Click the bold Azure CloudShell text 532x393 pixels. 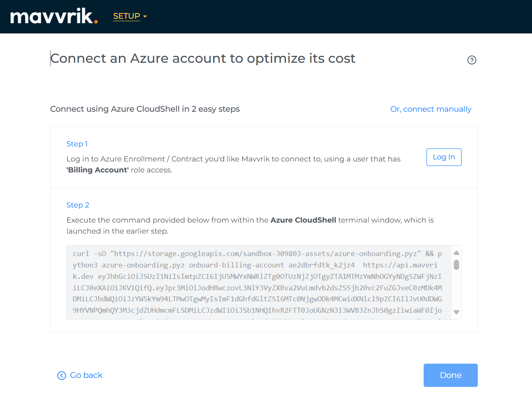303,220
